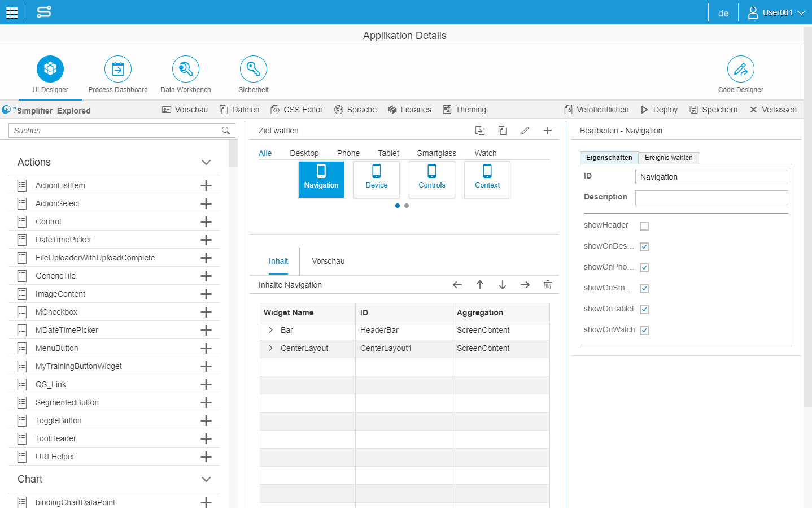Delete selected widget with the trash icon

pos(547,285)
